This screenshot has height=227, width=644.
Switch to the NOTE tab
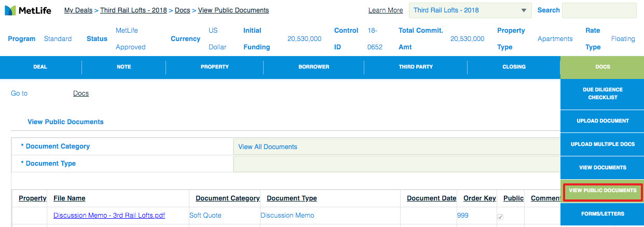(124, 67)
